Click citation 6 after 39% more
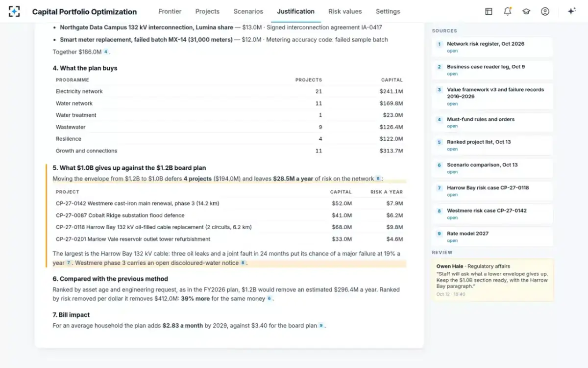588x368 pixels. [269, 298]
